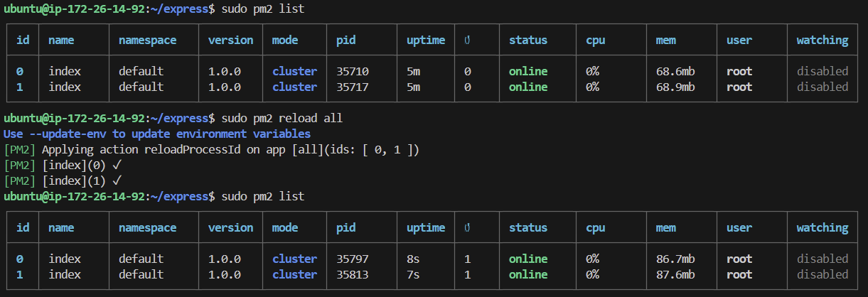Image resolution: width=868 pixels, height=297 pixels.
Task: Click 'online' status in pid 35717 row
Action: [x=528, y=87]
